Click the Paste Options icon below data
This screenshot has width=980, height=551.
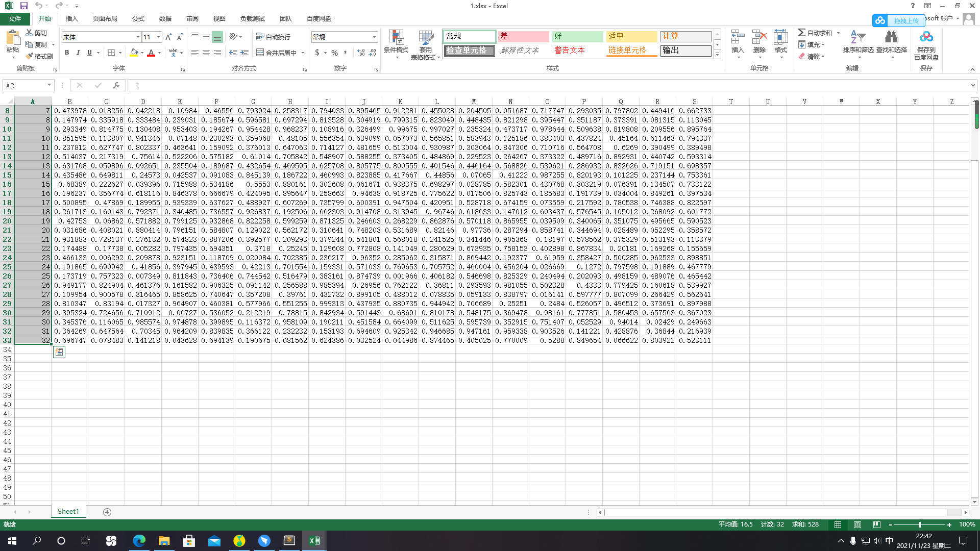tap(59, 352)
